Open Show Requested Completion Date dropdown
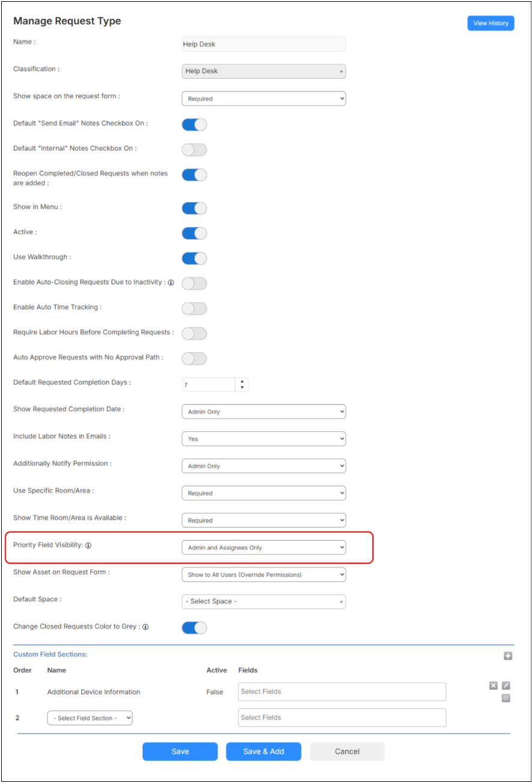The width and height of the screenshot is (532, 783). [x=264, y=412]
